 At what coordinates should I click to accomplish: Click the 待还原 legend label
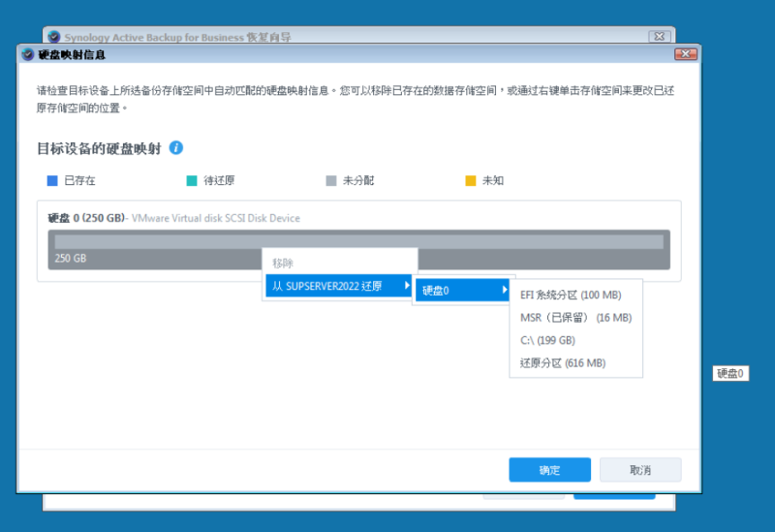point(219,180)
